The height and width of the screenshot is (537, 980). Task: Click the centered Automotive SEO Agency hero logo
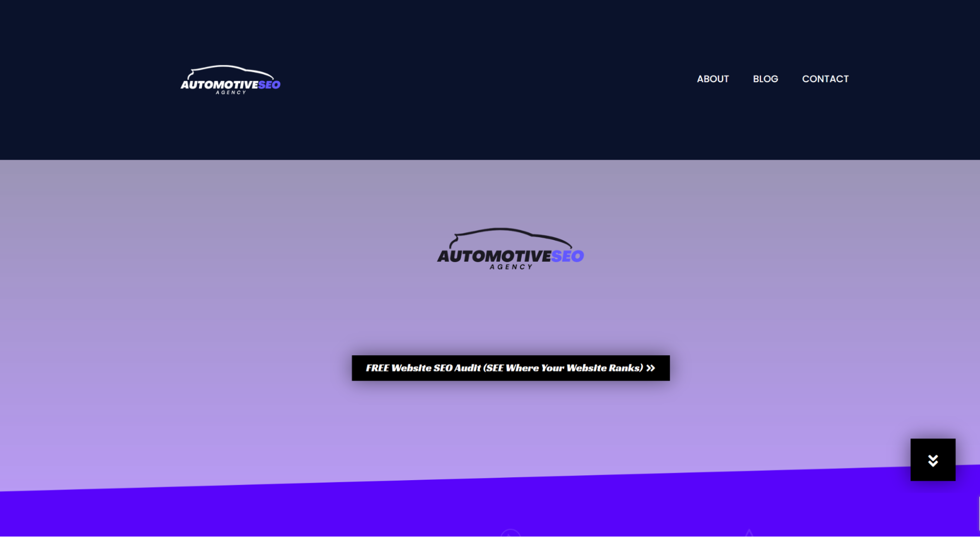510,249
